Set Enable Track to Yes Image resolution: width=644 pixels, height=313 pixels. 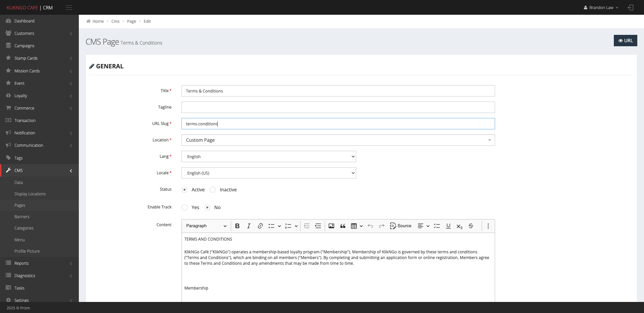pyautogui.click(x=184, y=207)
